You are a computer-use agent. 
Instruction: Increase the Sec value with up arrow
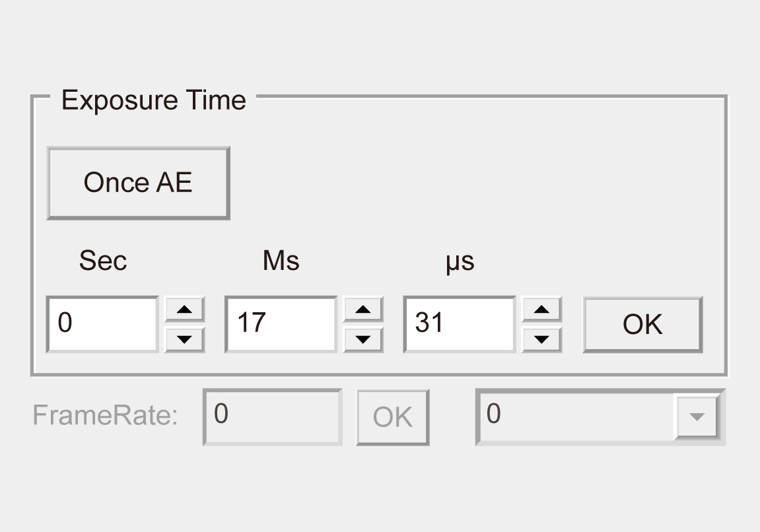pos(185,309)
